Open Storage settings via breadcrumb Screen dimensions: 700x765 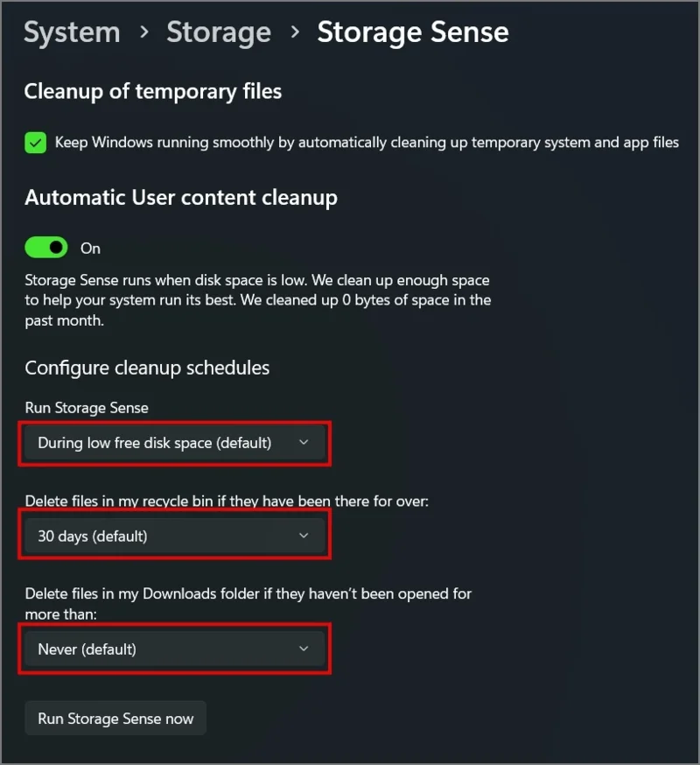click(218, 32)
